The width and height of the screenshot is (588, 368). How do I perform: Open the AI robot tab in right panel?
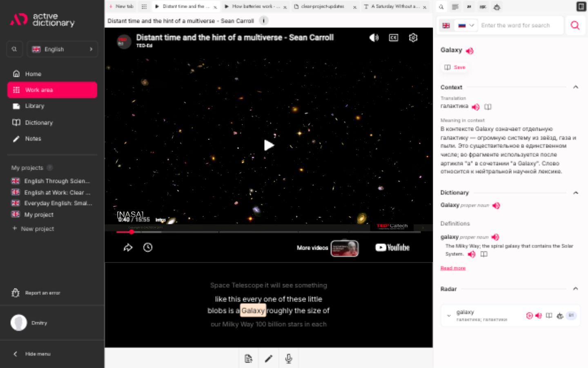pyautogui.click(x=497, y=7)
